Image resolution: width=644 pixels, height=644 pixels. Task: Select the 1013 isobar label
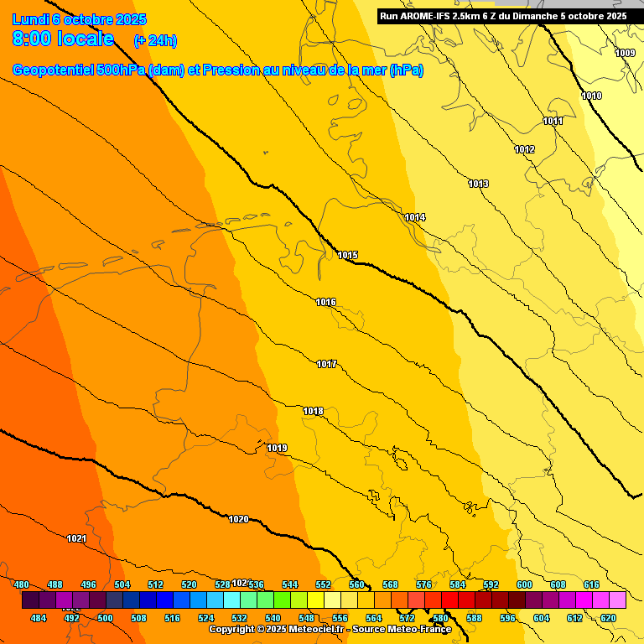pos(479,184)
